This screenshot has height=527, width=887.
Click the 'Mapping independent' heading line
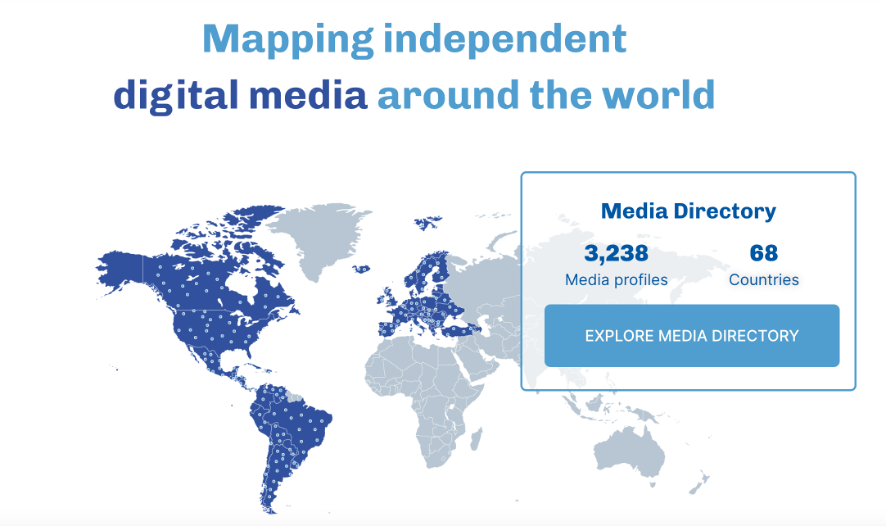pyautogui.click(x=414, y=40)
